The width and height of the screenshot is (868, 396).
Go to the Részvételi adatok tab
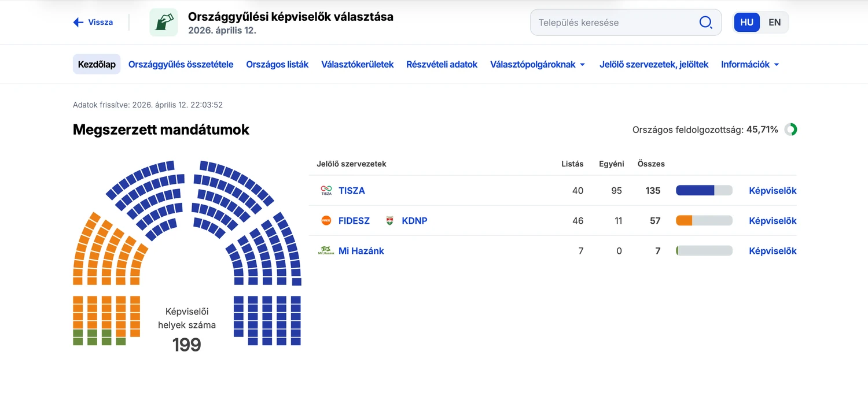pos(442,65)
